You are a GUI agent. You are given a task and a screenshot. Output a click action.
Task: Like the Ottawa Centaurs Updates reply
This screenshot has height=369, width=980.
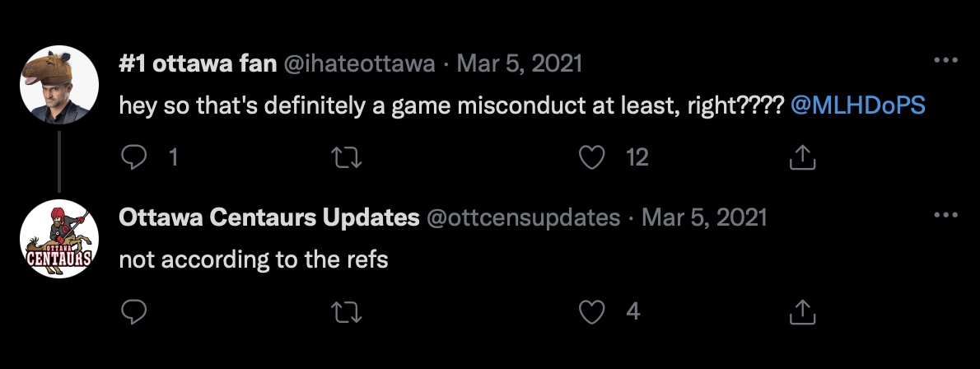click(x=592, y=311)
